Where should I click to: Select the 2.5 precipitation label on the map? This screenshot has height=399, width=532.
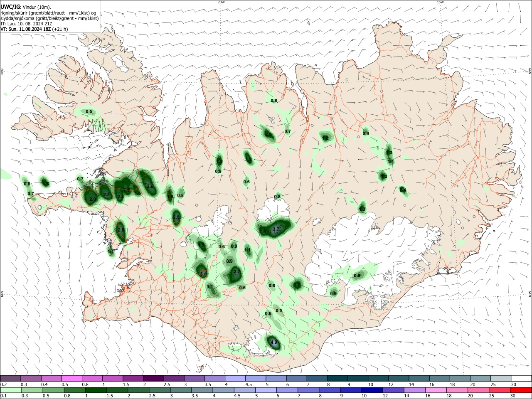pos(106,195)
